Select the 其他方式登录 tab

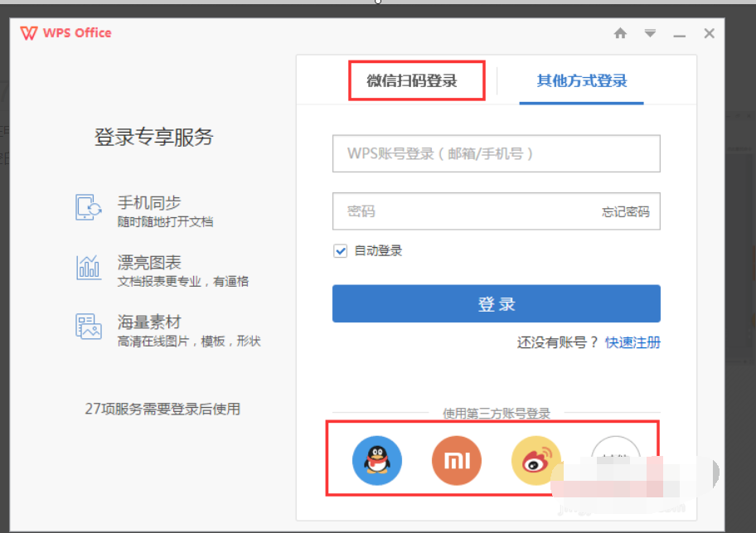pos(582,80)
